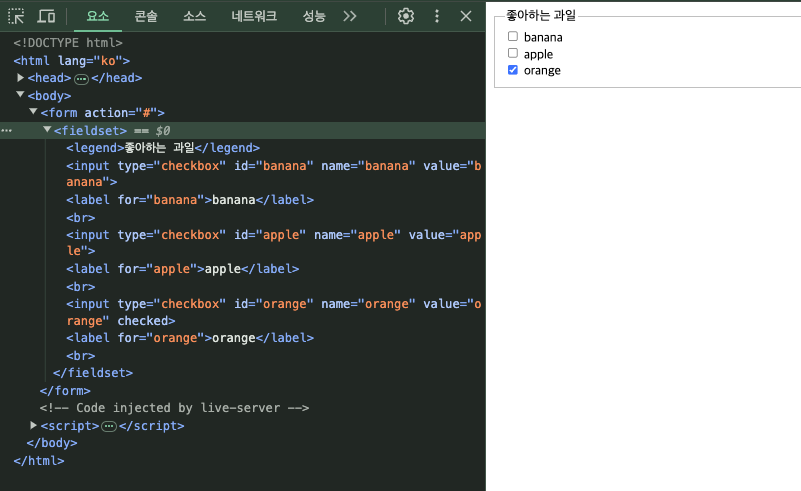Screen dimensions: 801x491
Task: Select the DOCTYPE html line
Action: pos(68,43)
